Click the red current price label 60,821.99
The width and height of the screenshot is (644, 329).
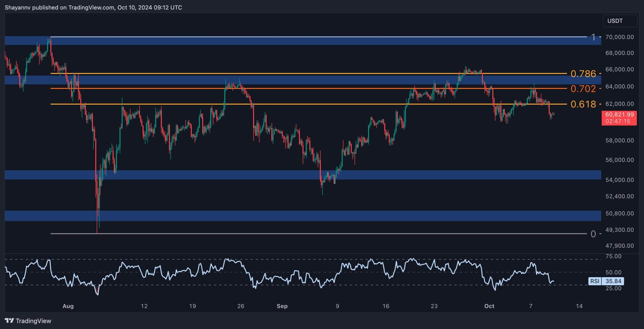(x=619, y=118)
